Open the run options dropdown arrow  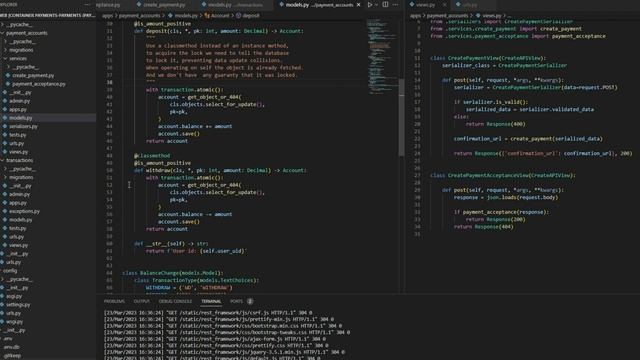tap(376, 4)
